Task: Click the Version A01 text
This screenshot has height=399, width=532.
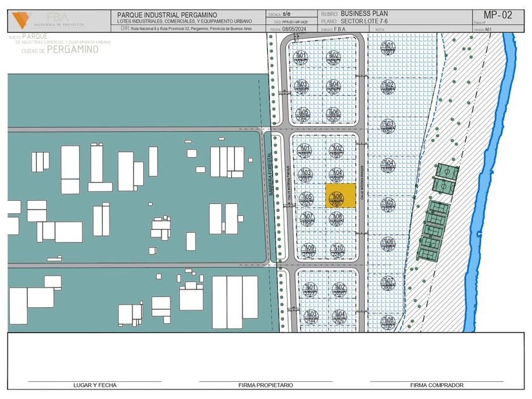Action: click(x=483, y=30)
